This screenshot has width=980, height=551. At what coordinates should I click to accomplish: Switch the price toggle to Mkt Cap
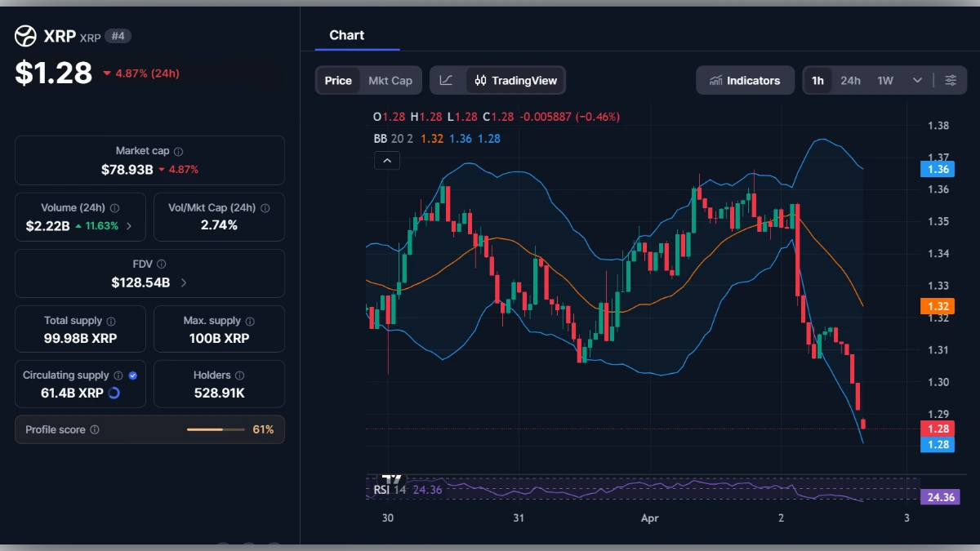(x=390, y=80)
